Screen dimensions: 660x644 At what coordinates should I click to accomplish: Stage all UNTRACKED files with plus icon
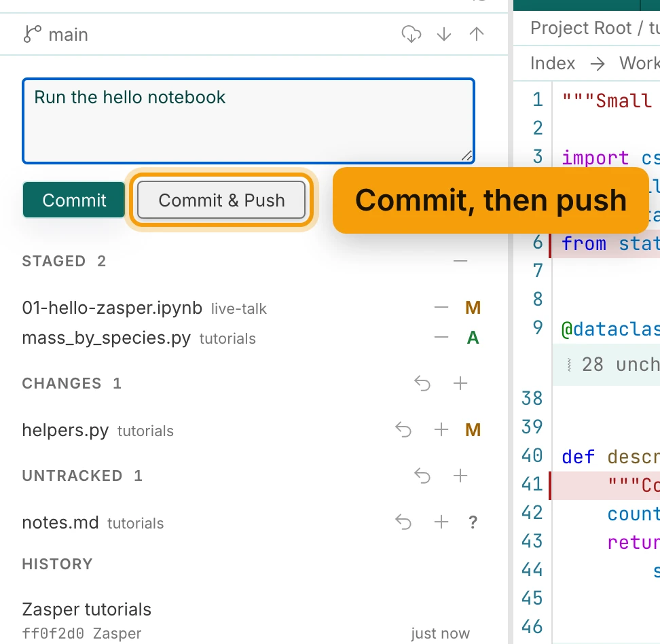point(460,476)
